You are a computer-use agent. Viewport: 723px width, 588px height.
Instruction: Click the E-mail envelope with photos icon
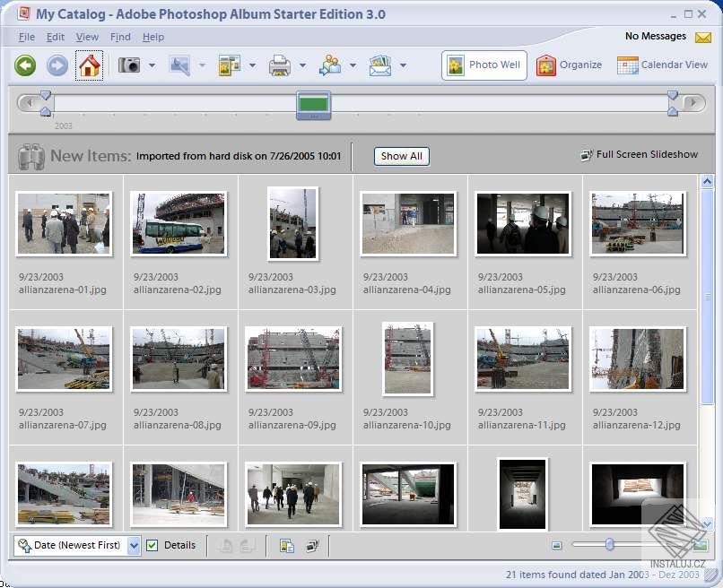(x=380, y=65)
